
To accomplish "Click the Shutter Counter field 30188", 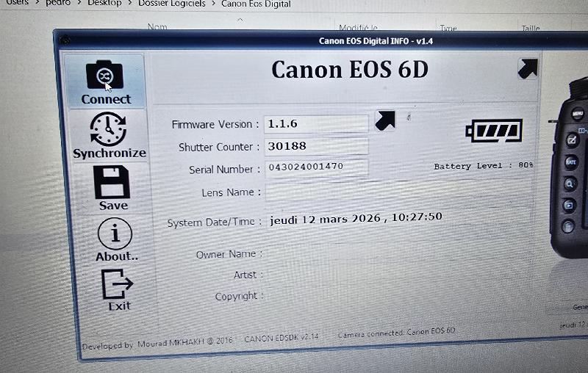I will 316,146.
